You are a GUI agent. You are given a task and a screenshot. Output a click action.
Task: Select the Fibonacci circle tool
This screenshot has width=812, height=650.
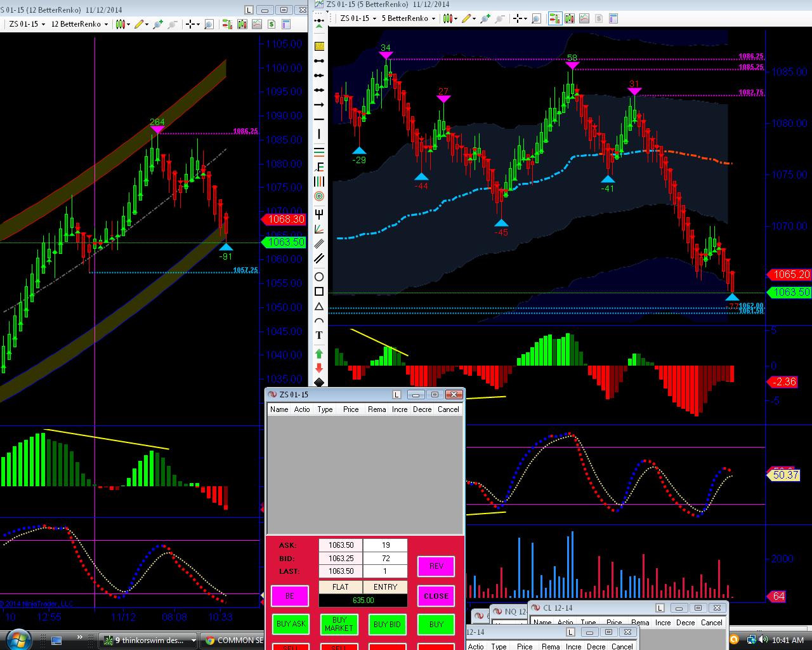(x=319, y=197)
